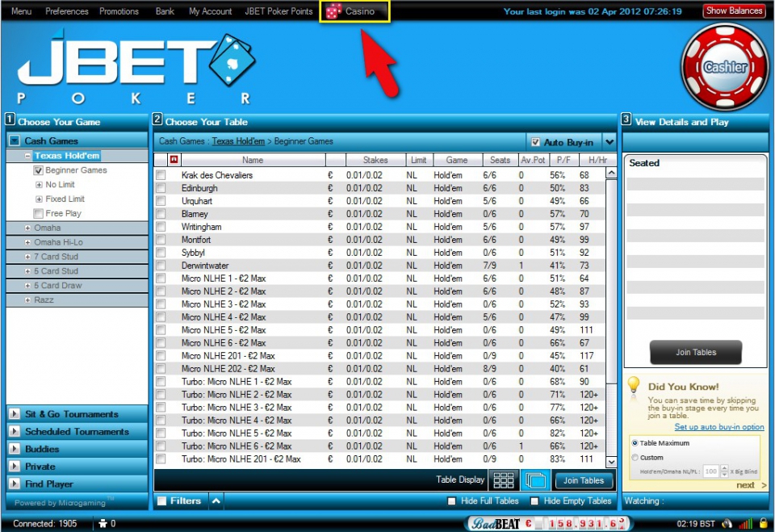Expand 7 Card Stud category
The width and height of the screenshot is (775, 532).
(27, 257)
